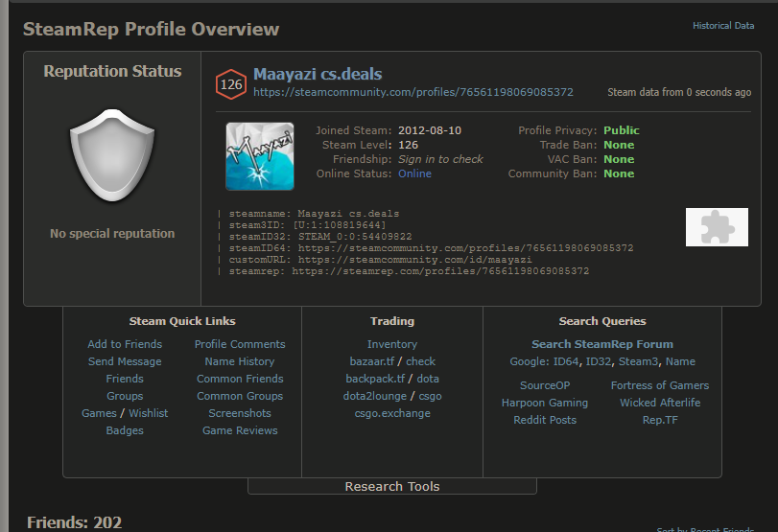Click the Google ID32 search link
Viewport: 778px width, 532px height.
pos(599,361)
